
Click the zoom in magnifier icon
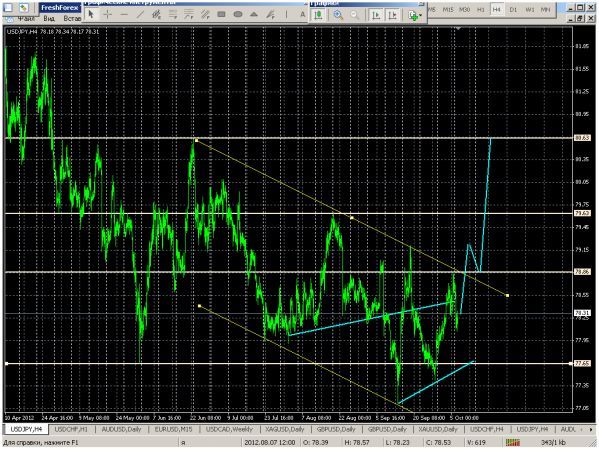coord(338,15)
